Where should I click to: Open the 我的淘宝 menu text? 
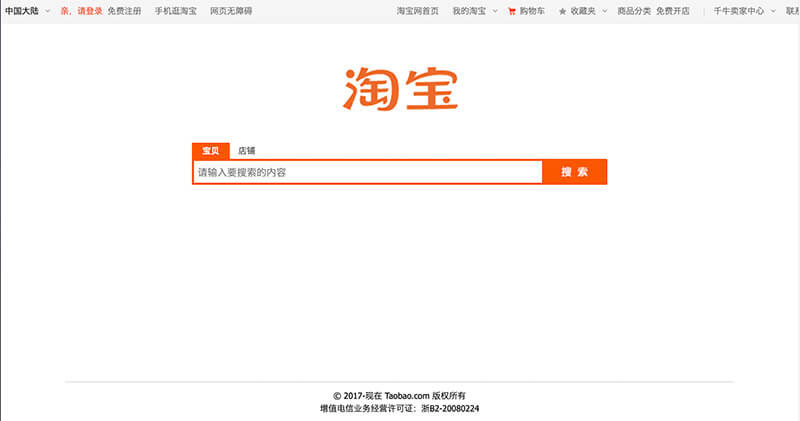469,11
